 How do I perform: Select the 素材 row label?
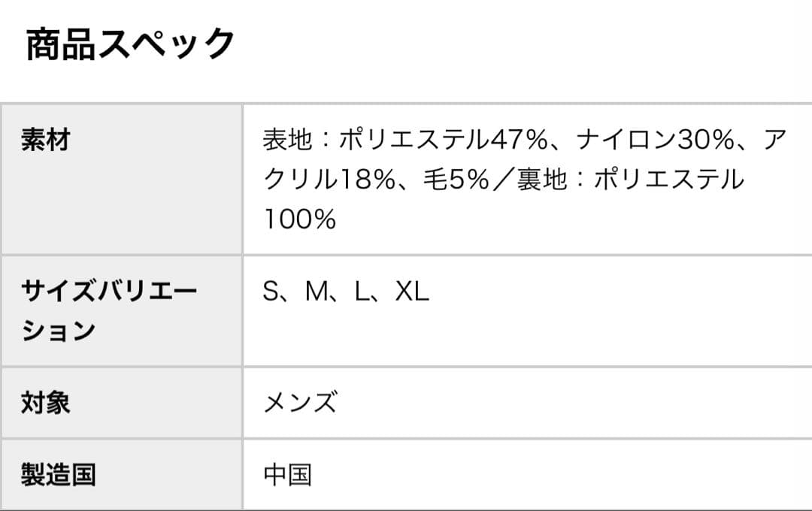45,140
